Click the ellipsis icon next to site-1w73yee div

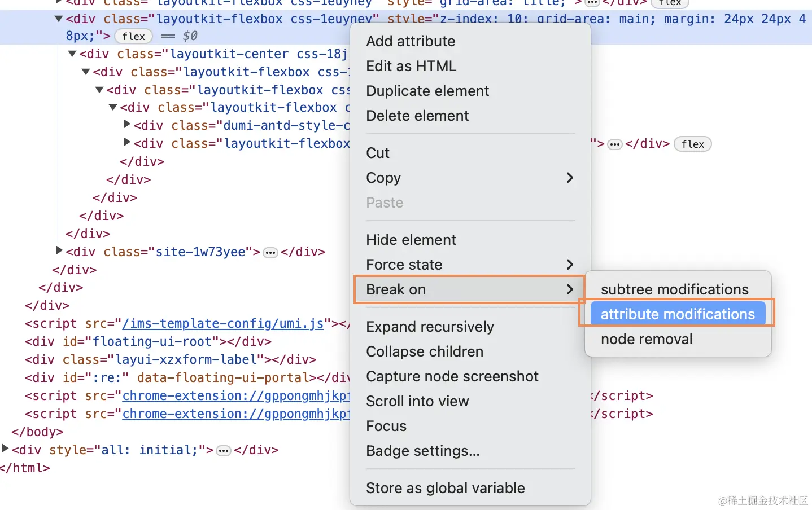point(270,252)
